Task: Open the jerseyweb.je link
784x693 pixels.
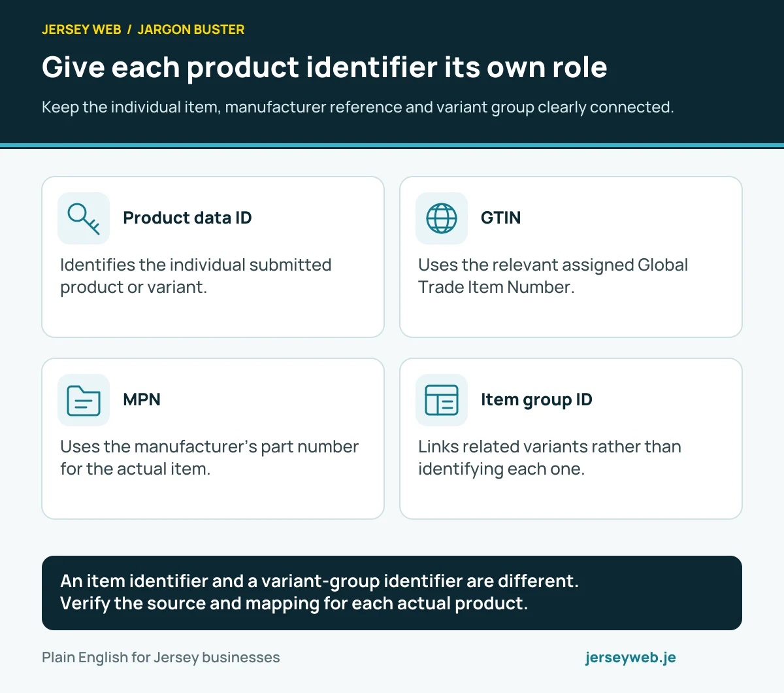Action: (630, 657)
